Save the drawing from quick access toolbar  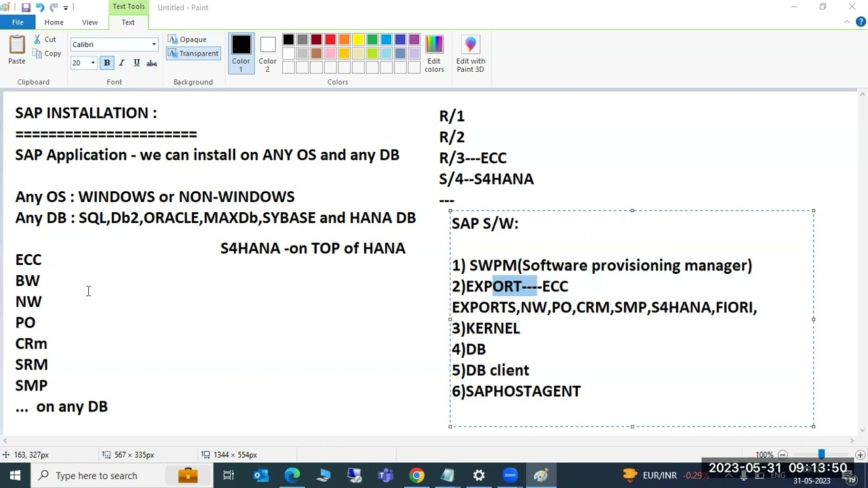coord(26,7)
